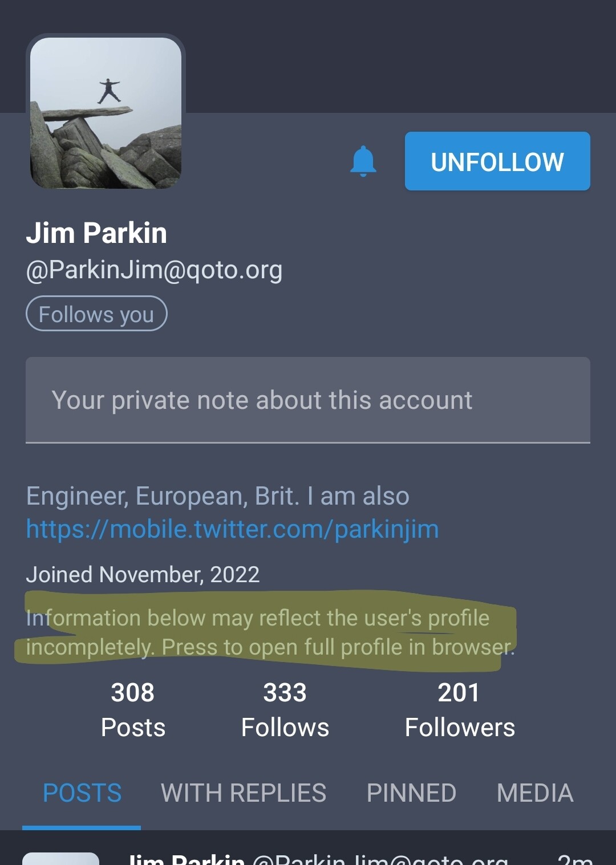Select the POSTS tab
This screenshot has width=616, height=865.
click(x=82, y=793)
